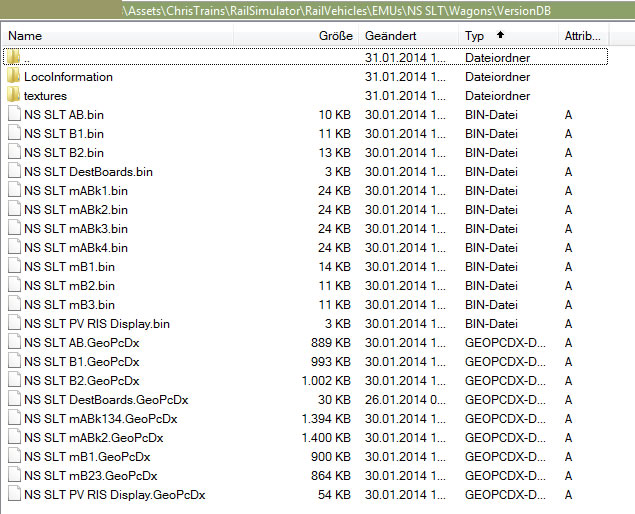Sort by the Typ column header
The image size is (635, 514).
pos(508,36)
